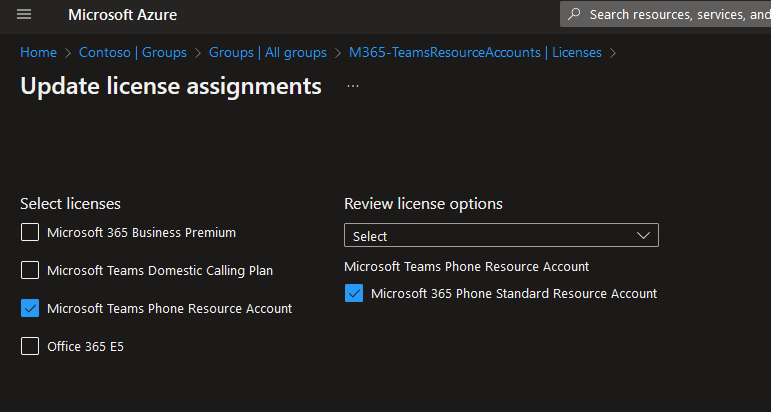Click the search magnifier icon
The height and width of the screenshot is (412, 771).
click(574, 14)
